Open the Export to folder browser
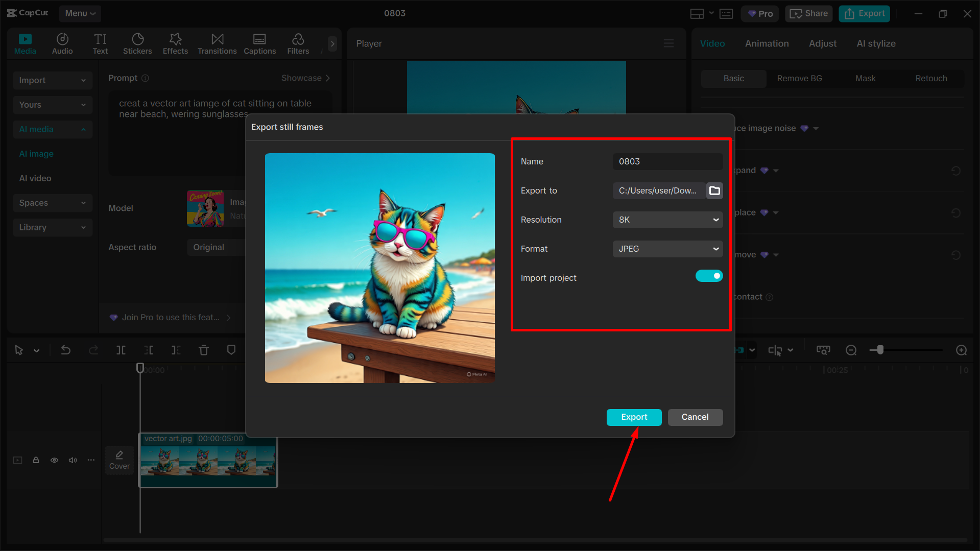The image size is (980, 551). pos(714,190)
